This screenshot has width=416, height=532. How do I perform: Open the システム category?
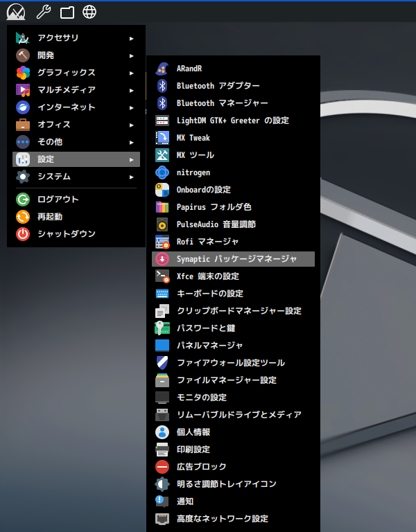(x=76, y=177)
